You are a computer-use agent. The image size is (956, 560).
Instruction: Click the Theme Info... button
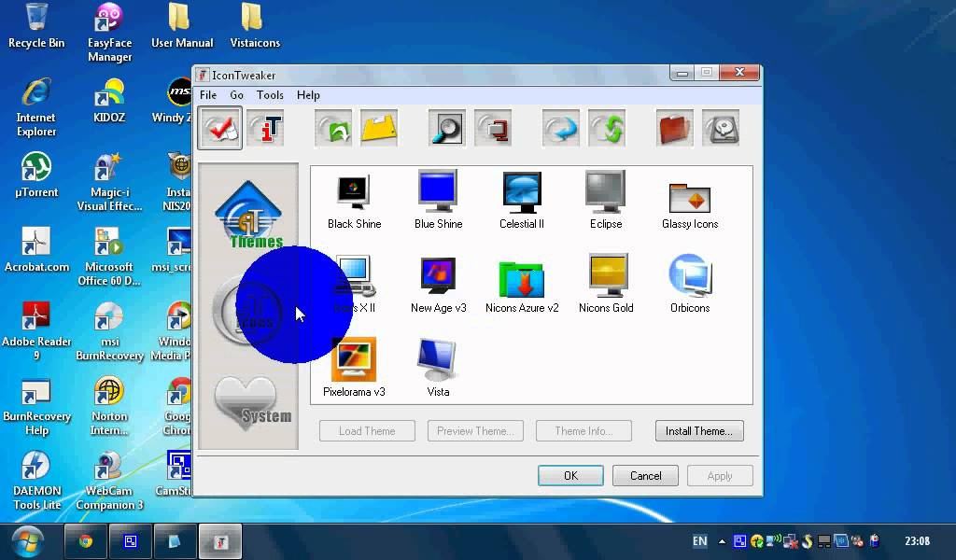[583, 431]
